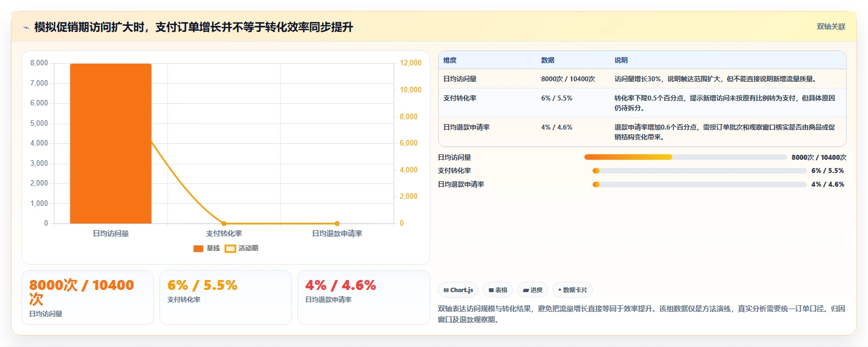Click table value 8000次 / 10400次

coord(568,79)
